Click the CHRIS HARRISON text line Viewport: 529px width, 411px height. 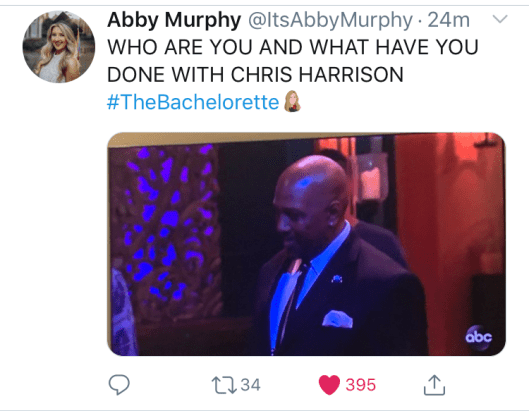click(317, 75)
